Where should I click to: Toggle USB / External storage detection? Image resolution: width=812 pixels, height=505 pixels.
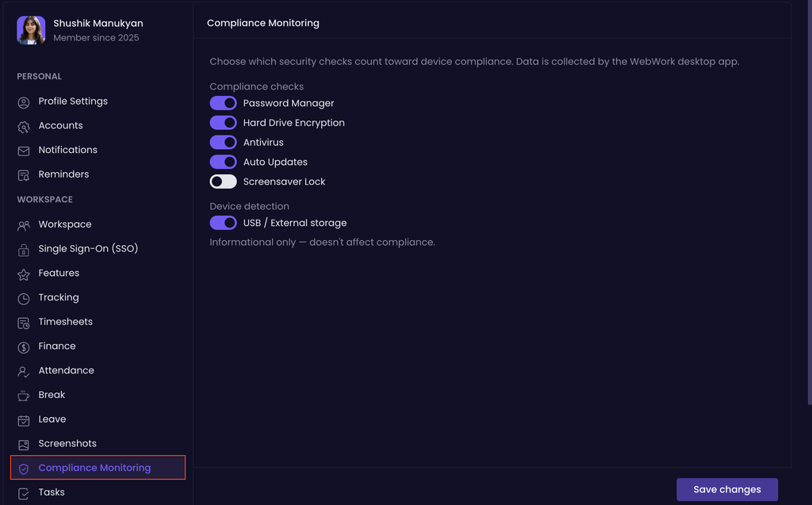pyautogui.click(x=223, y=223)
